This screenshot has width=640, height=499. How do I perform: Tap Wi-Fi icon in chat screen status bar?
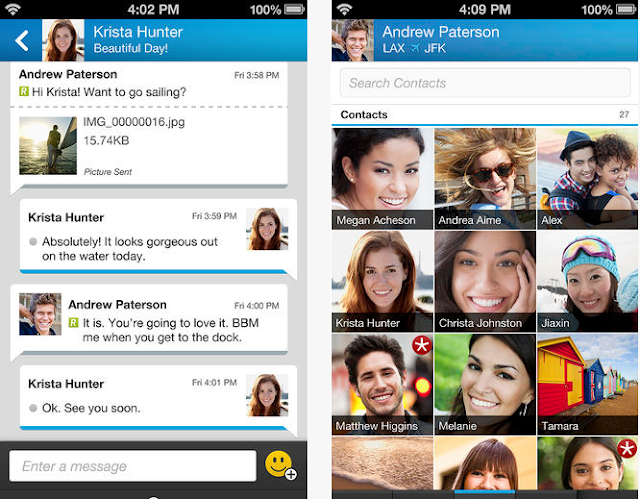coord(13,9)
